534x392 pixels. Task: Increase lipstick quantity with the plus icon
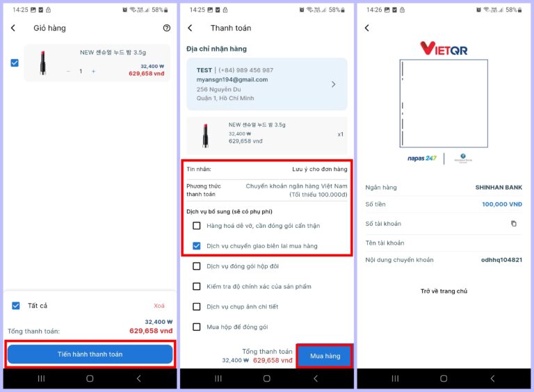pyautogui.click(x=93, y=71)
